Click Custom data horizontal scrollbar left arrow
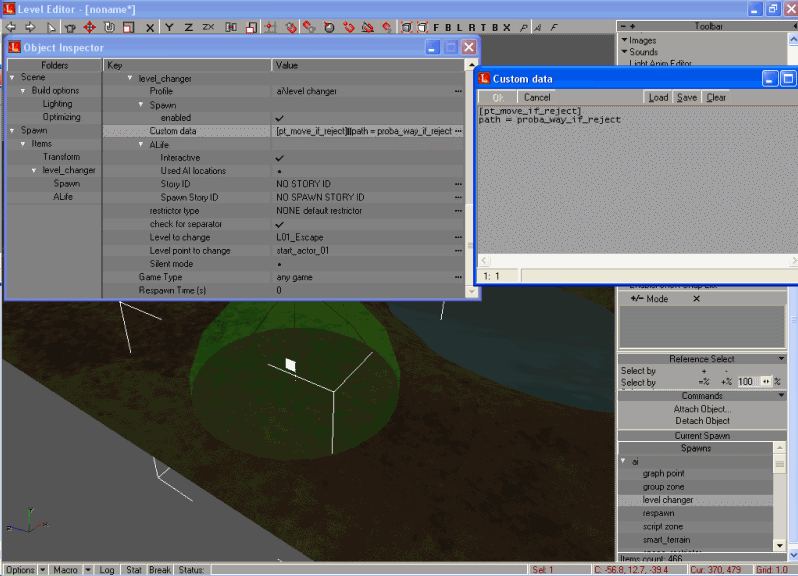The height and width of the screenshot is (576, 798). pyautogui.click(x=484, y=261)
